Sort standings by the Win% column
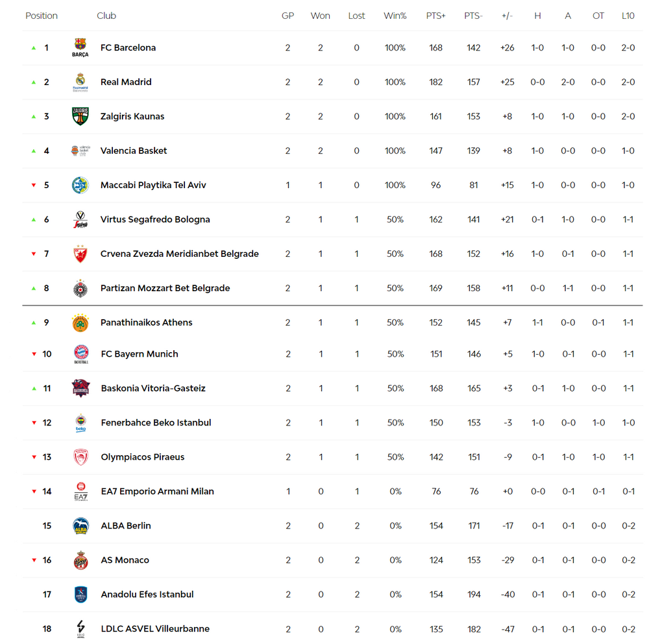Image resolution: width=649 pixels, height=644 pixels. click(x=395, y=16)
